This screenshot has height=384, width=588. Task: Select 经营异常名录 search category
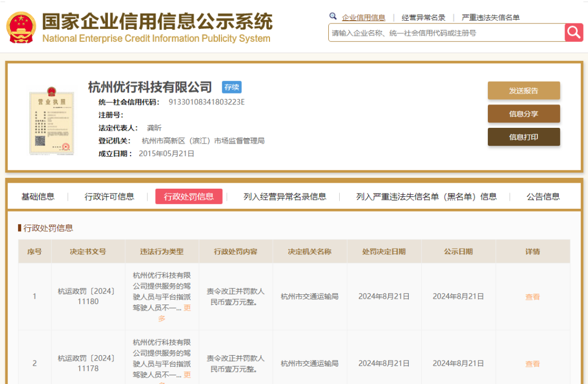tap(423, 17)
